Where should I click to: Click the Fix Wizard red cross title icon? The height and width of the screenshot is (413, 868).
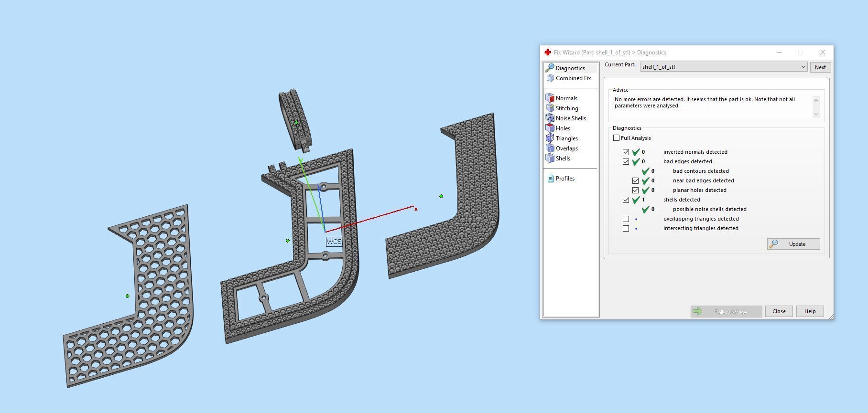click(548, 53)
